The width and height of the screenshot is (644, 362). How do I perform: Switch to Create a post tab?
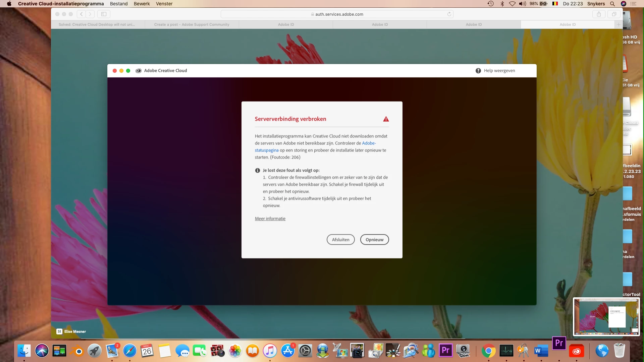192,24
